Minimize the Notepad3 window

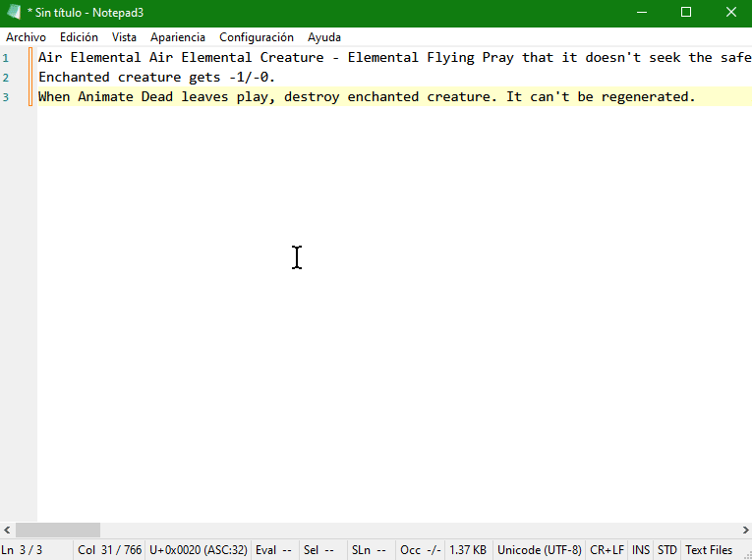pyautogui.click(x=642, y=13)
